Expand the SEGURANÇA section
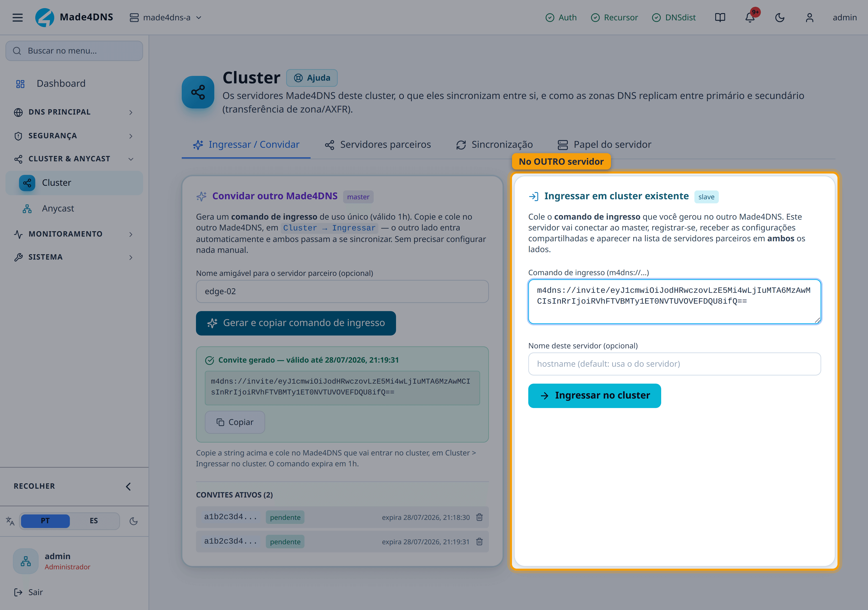The width and height of the screenshot is (868, 610). [x=74, y=136]
